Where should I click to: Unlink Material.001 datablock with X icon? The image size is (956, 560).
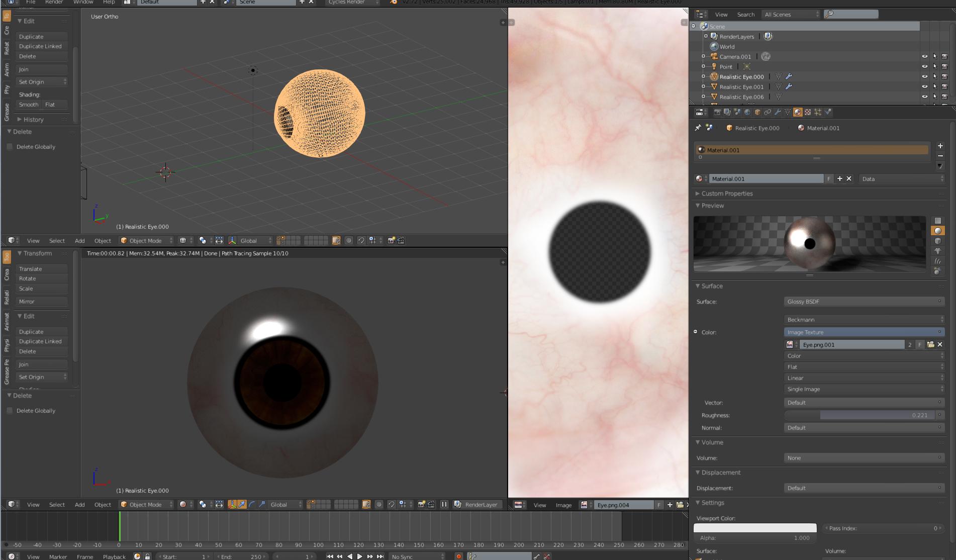pyautogui.click(x=849, y=178)
